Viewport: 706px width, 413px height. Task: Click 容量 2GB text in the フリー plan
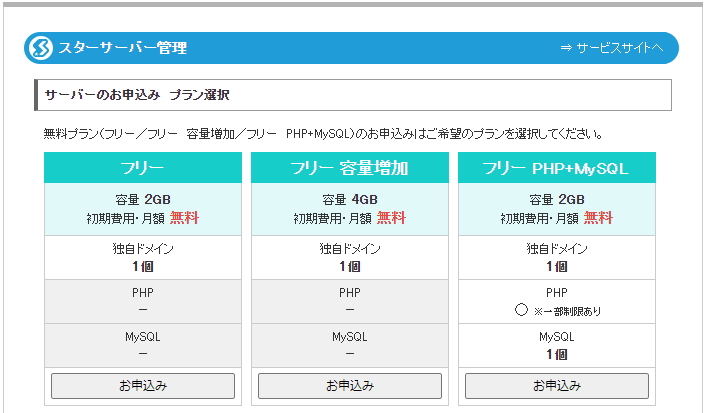pos(143,199)
